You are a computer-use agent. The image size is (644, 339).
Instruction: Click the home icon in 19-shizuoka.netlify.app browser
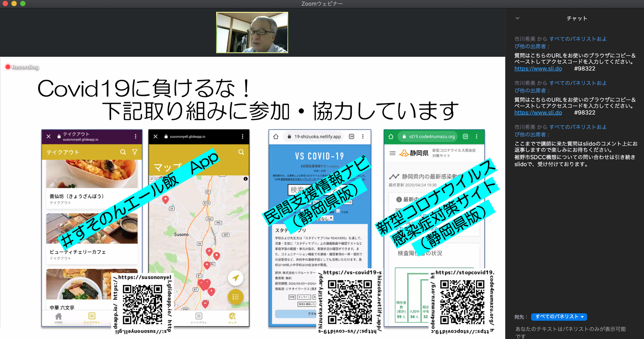pos(276,137)
